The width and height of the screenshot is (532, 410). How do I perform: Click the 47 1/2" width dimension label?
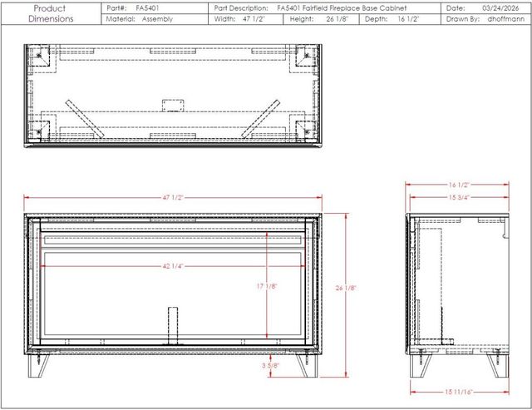coord(173,198)
